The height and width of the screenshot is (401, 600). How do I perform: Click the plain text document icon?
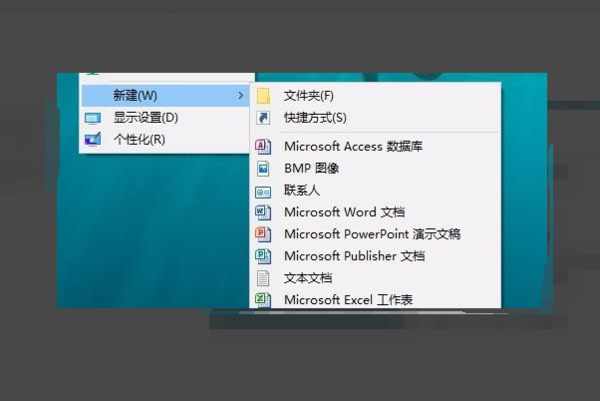[x=263, y=278]
